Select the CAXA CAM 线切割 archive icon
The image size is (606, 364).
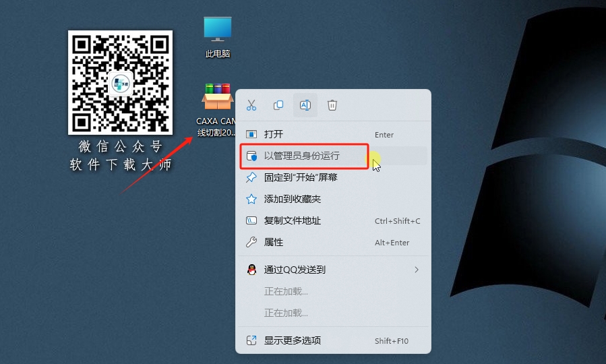point(216,110)
